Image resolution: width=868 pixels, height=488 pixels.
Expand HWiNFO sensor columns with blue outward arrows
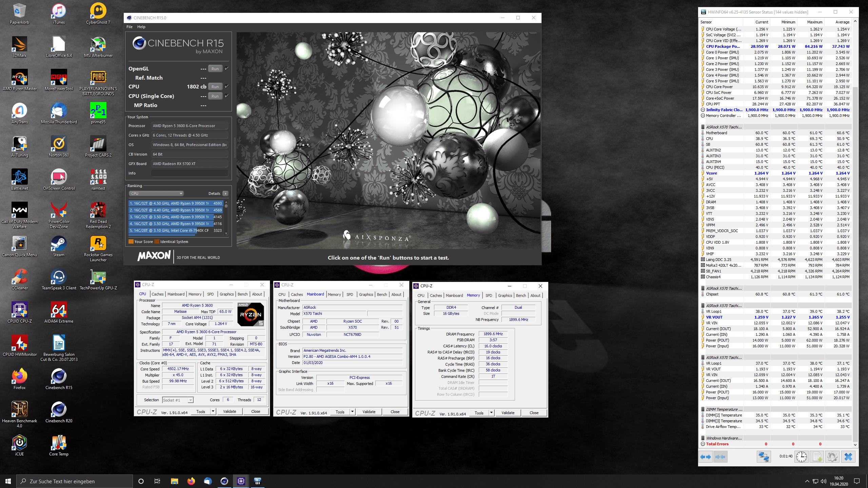coord(706,457)
